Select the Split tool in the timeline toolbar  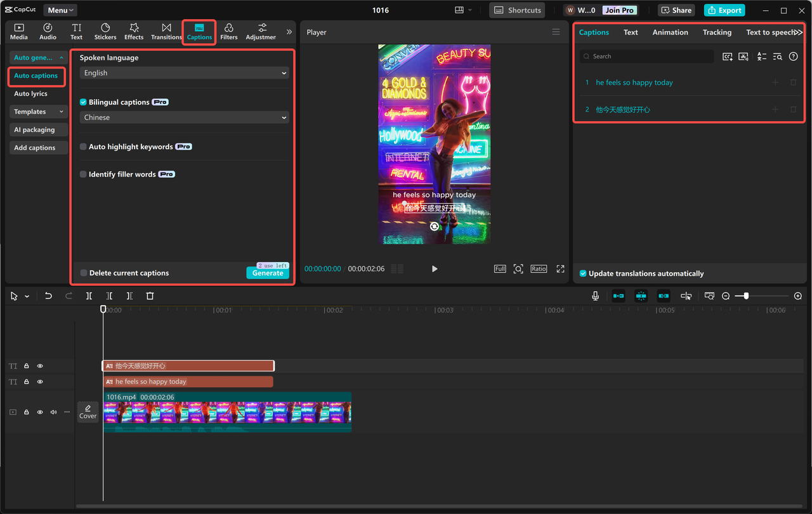pyautogui.click(x=89, y=295)
